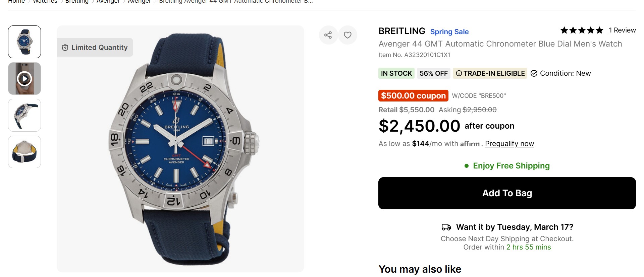Click the Add To Bag button
644x277 pixels.
507,193
